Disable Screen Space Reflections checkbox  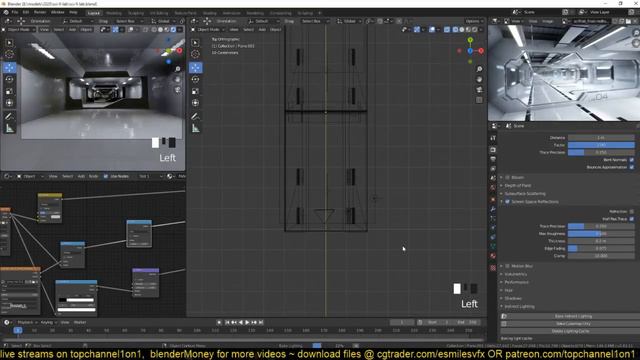(x=508, y=202)
